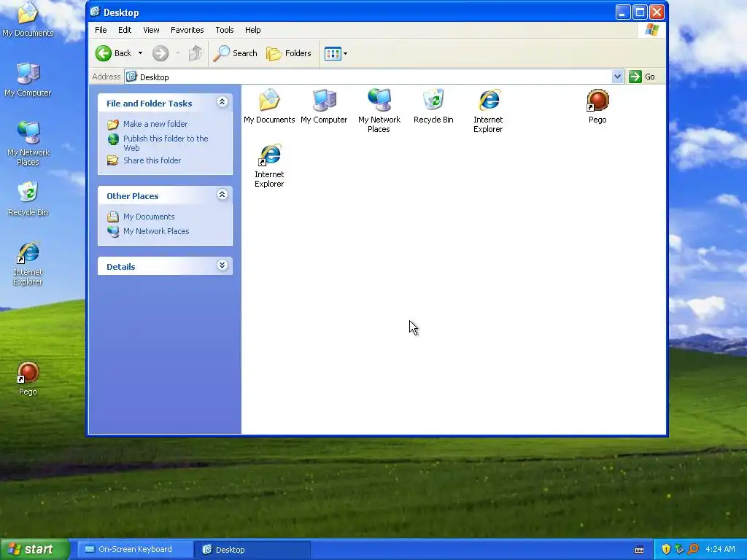Open the Edit menu
The width and height of the screenshot is (747, 560).
[125, 30]
